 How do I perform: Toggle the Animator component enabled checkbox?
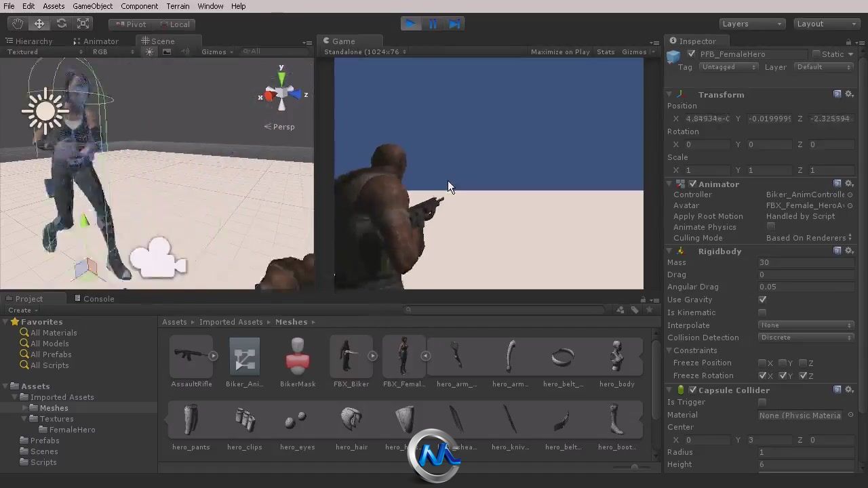coord(692,184)
